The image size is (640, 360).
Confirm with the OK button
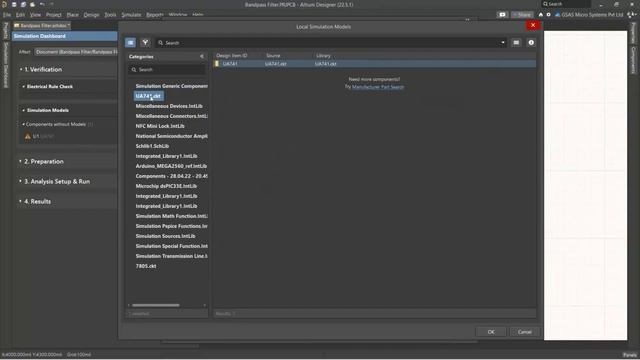491,332
